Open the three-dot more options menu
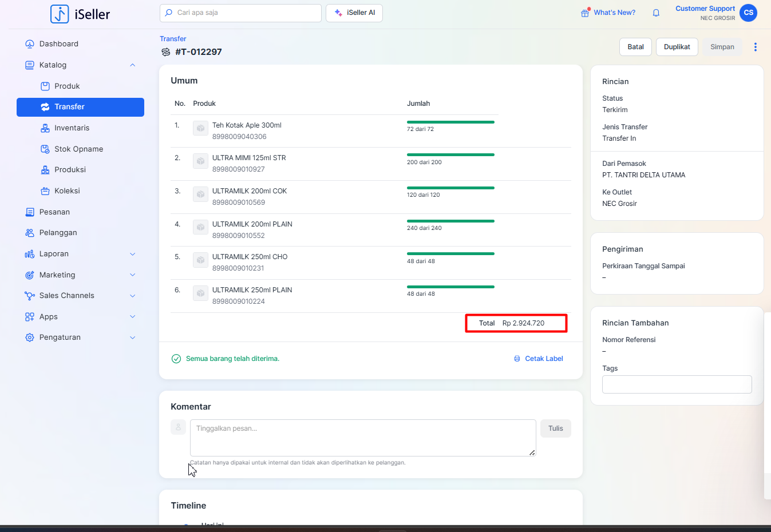 pyautogui.click(x=756, y=47)
